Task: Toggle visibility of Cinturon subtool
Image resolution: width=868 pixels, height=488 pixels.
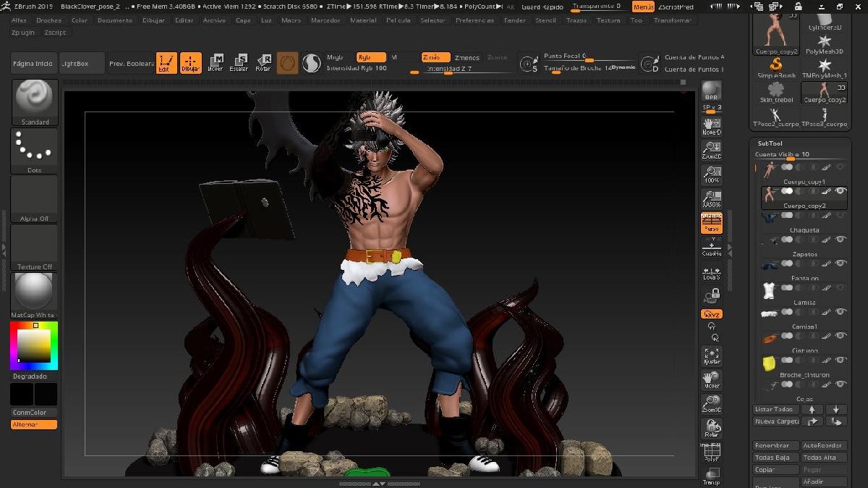Action: 841,336
